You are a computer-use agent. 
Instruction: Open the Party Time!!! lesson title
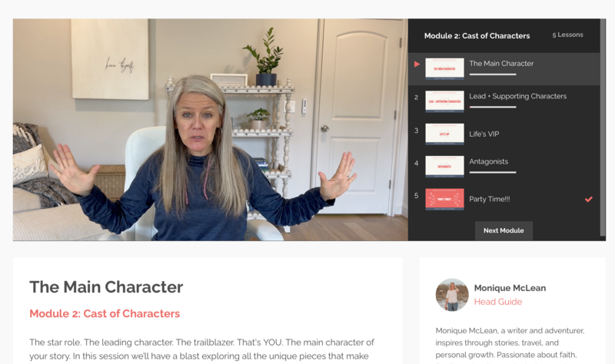tap(490, 199)
